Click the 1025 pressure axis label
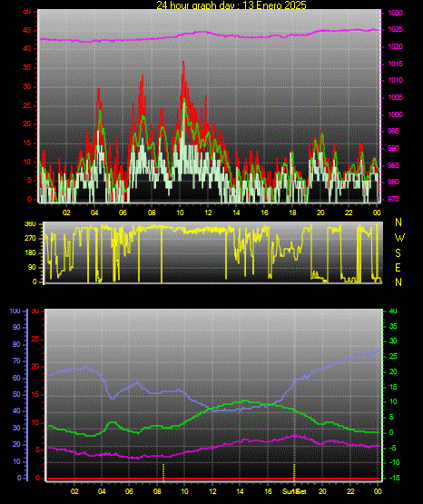This screenshot has width=423, height=504. [x=395, y=30]
